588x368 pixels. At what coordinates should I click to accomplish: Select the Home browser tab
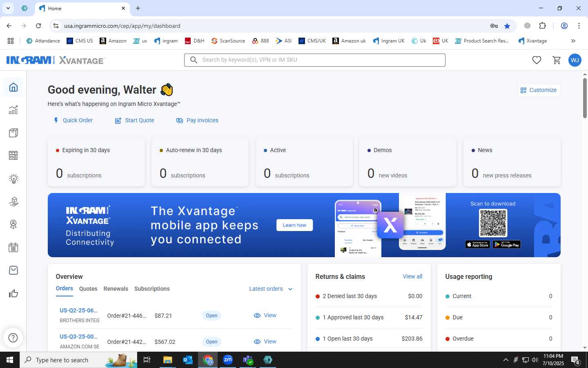pos(82,8)
